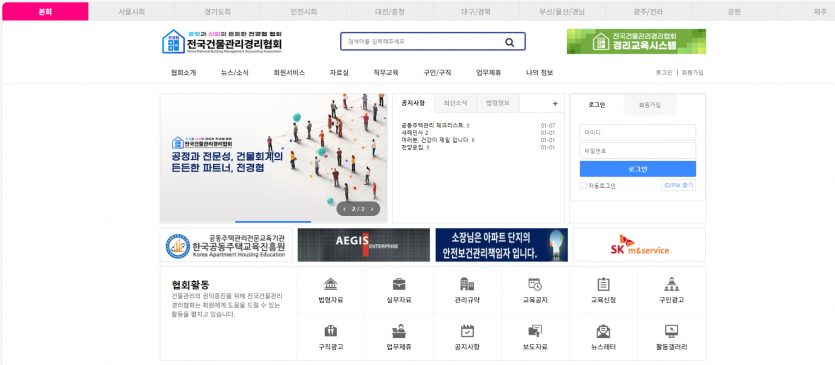The width and height of the screenshot is (835, 365).
Task: Open the 뉴스/소식 menu
Action: click(235, 73)
